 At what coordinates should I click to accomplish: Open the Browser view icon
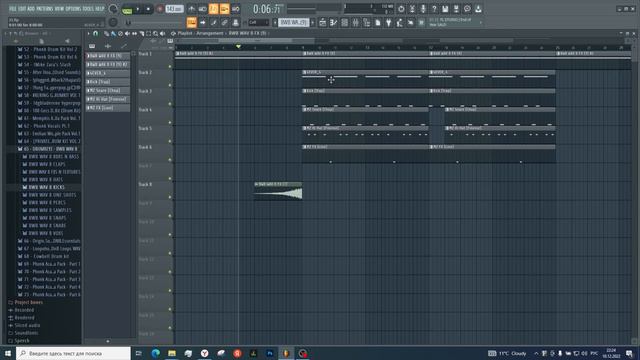click(367, 23)
